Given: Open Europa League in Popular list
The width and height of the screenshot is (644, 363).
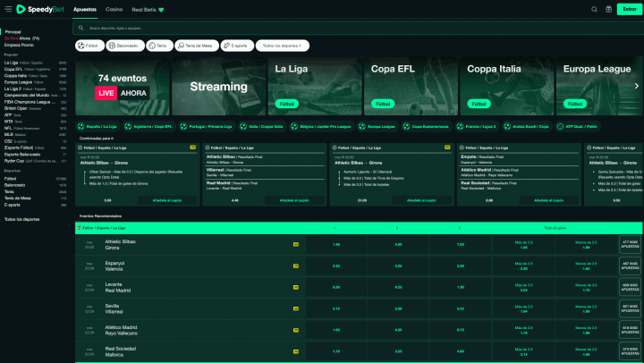Looking at the screenshot, I should coord(35,82).
